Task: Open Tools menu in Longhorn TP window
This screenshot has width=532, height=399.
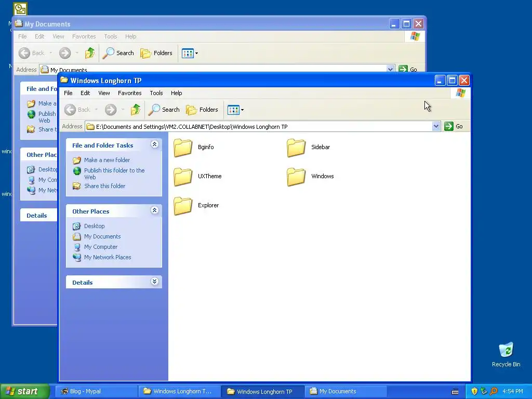Action: tap(156, 93)
